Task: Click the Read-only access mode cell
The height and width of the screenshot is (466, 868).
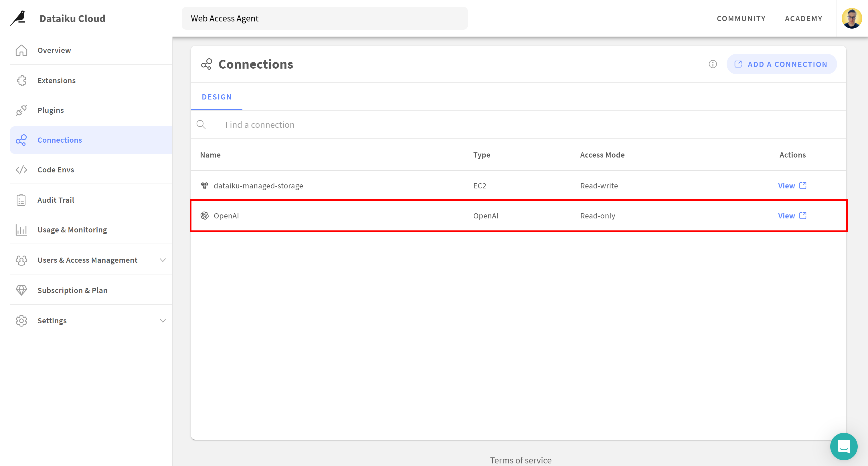Action: point(598,216)
